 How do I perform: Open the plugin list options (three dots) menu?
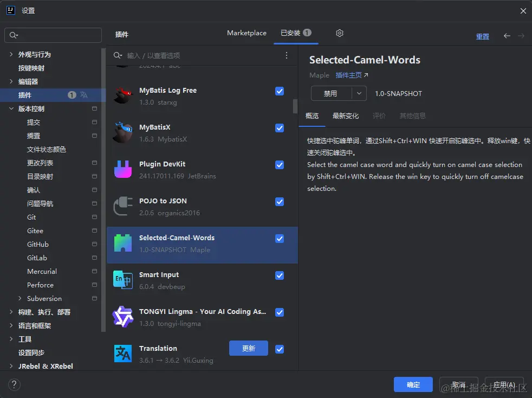coord(287,55)
